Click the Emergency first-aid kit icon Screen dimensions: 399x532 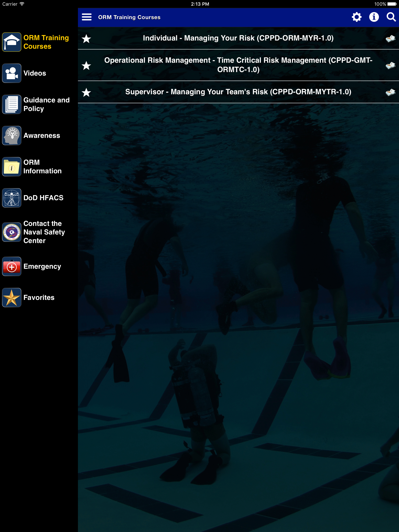(x=11, y=266)
